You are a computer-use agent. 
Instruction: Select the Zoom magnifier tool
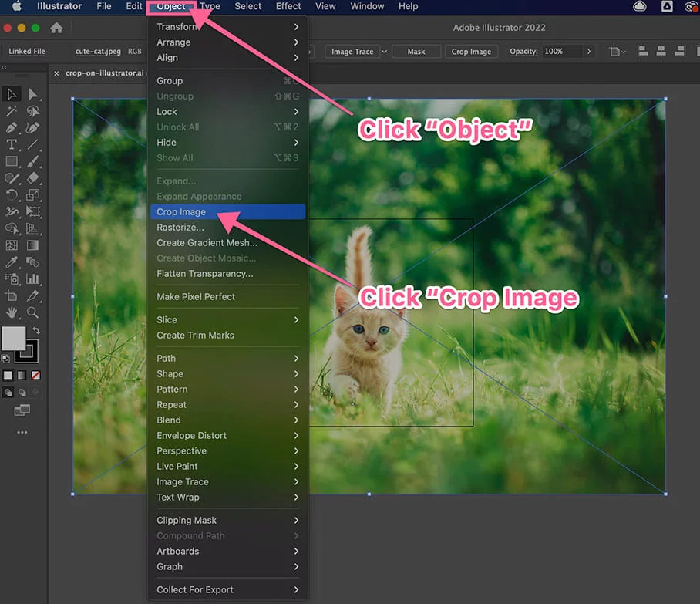pos(32,312)
